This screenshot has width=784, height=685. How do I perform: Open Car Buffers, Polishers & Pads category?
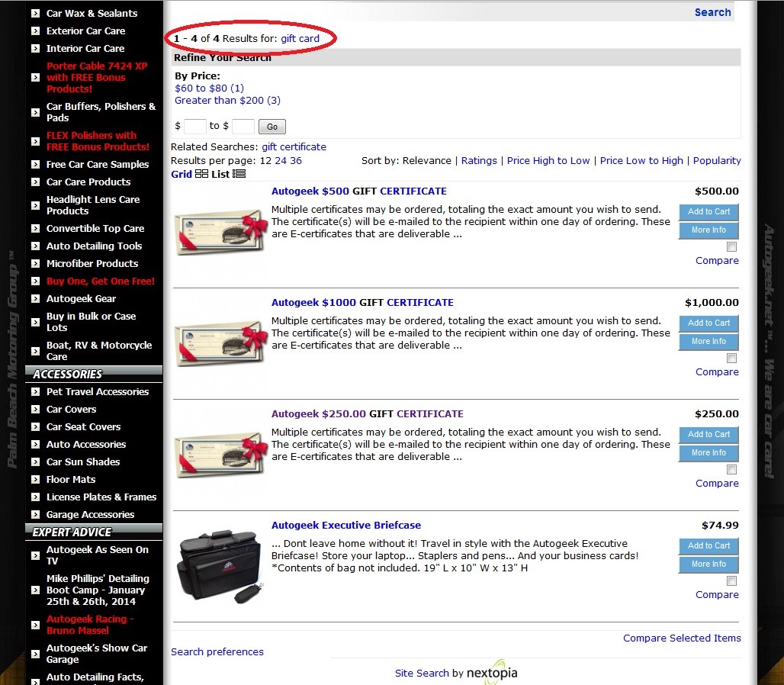[101, 112]
